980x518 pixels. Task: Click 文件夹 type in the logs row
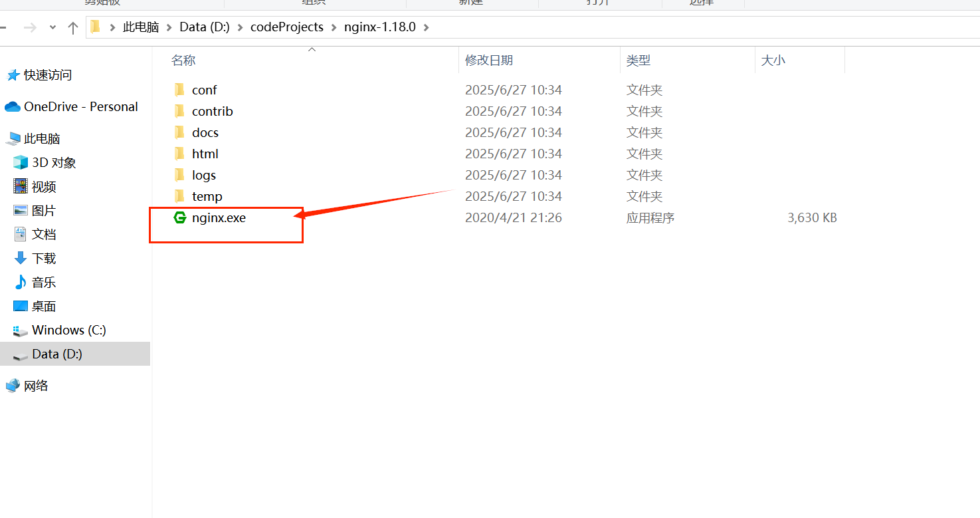click(x=644, y=175)
